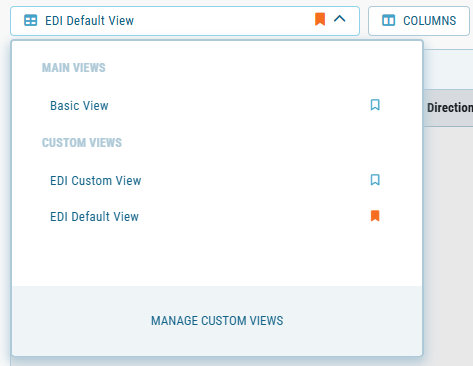Select EDI Custom View from the list
The image size is (473, 366).
pyautogui.click(x=96, y=181)
